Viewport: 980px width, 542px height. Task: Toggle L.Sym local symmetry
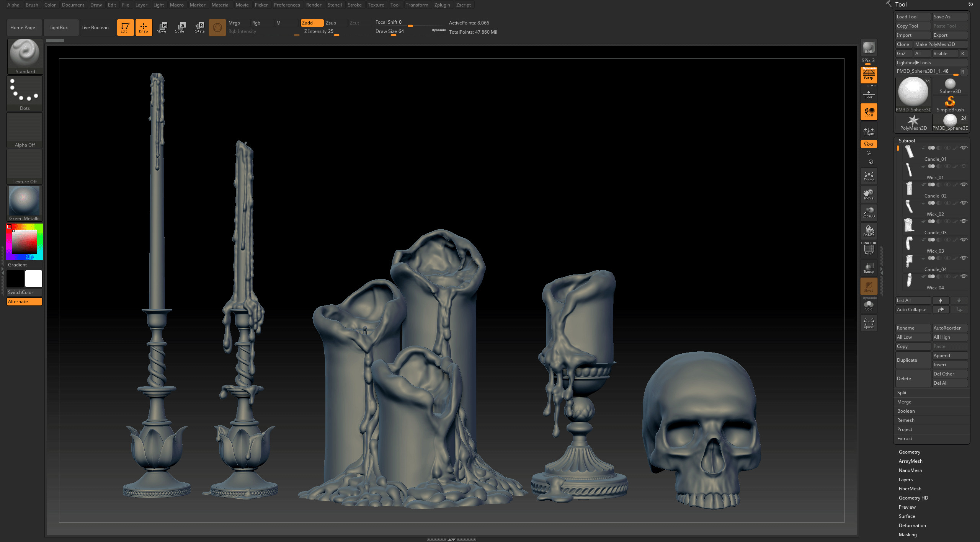point(869,131)
